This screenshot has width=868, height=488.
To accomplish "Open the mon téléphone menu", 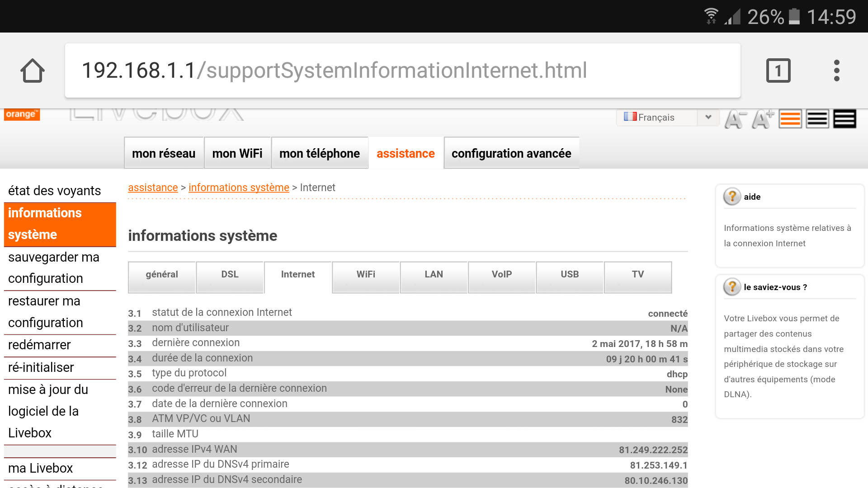I will [320, 153].
